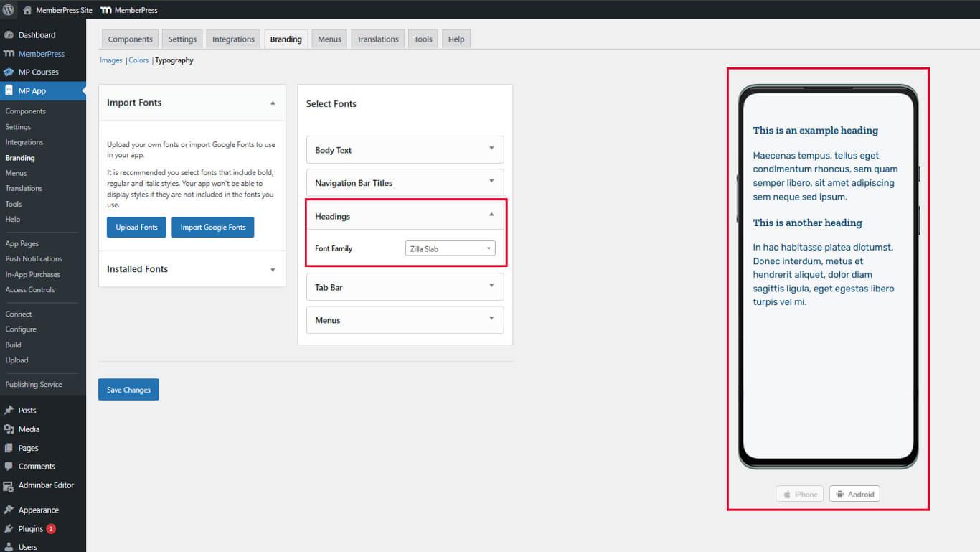Open the Font Family dropdown showing Zilla Slab
Viewport: 980px width, 552px height.
[450, 248]
